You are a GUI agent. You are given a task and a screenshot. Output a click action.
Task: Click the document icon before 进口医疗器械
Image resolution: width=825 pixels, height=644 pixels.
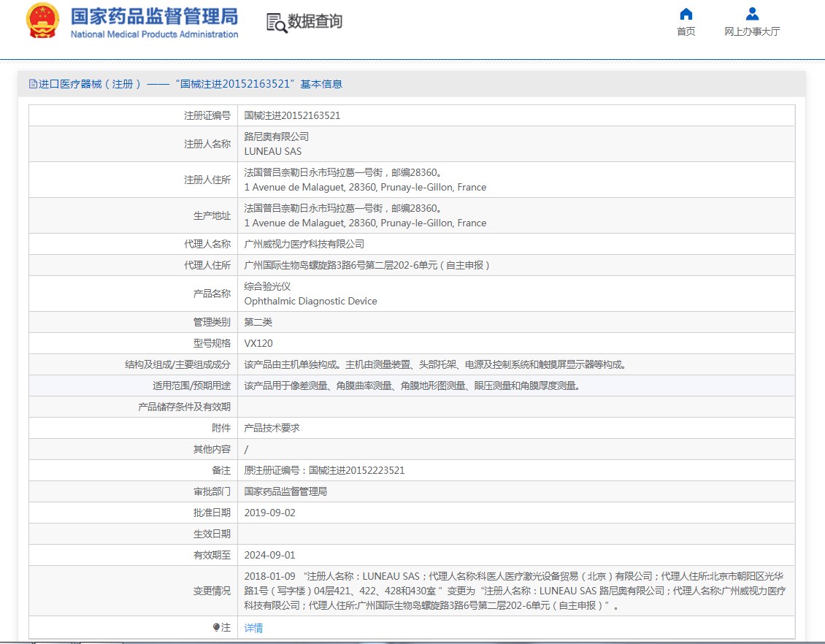[33, 84]
